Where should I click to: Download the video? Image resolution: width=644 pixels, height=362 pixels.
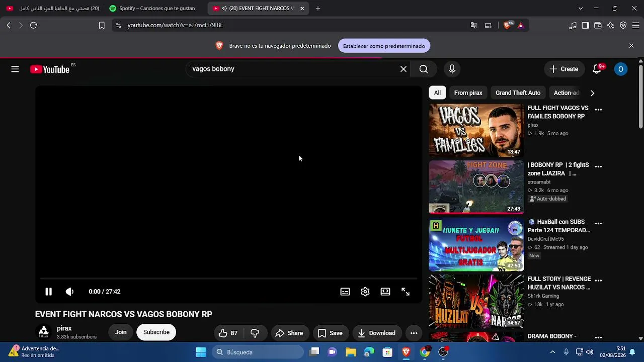click(377, 333)
